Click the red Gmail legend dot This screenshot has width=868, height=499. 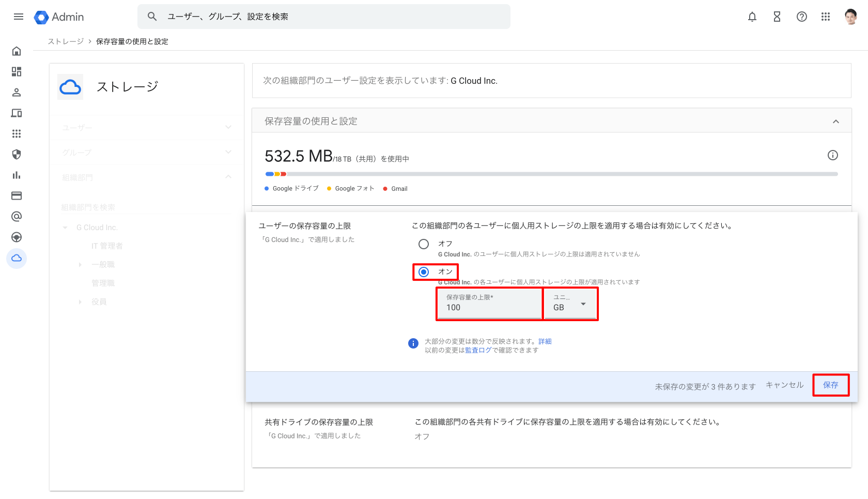pos(385,189)
